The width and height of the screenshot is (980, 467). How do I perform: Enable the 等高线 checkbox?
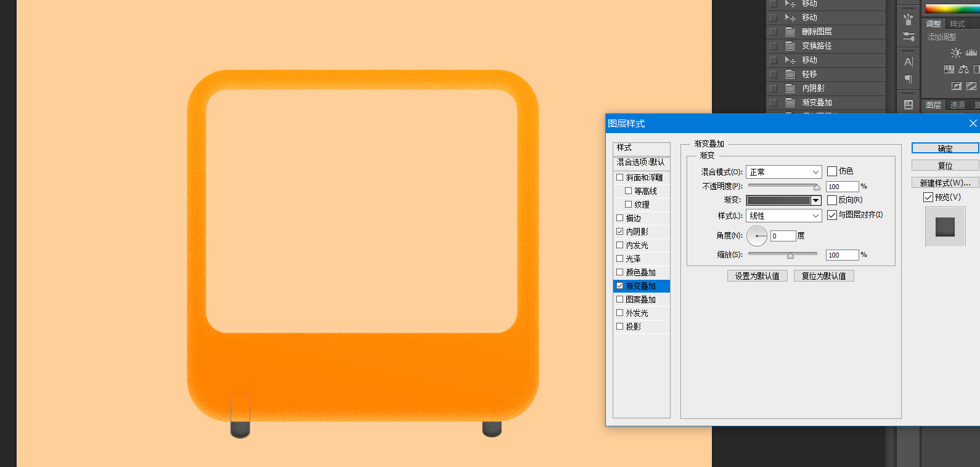coord(629,191)
